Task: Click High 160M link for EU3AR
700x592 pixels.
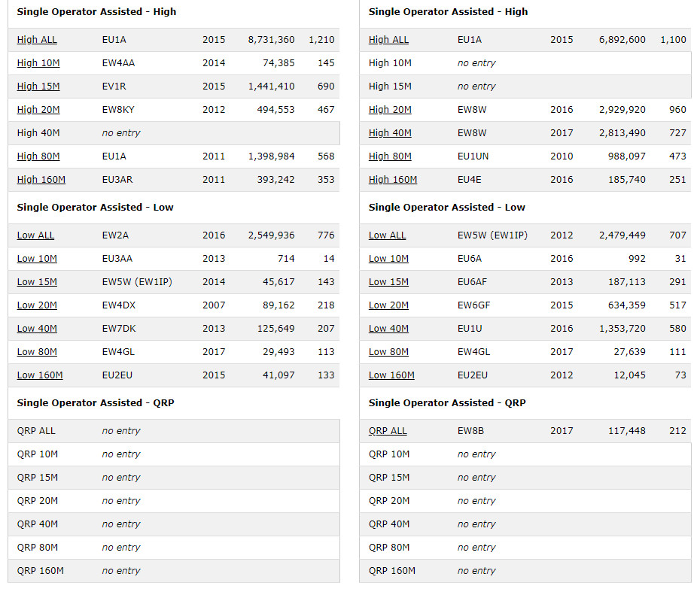Action: (x=41, y=180)
